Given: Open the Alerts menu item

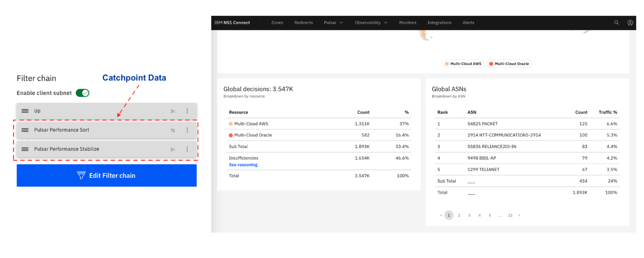Looking at the screenshot, I should click(468, 23).
